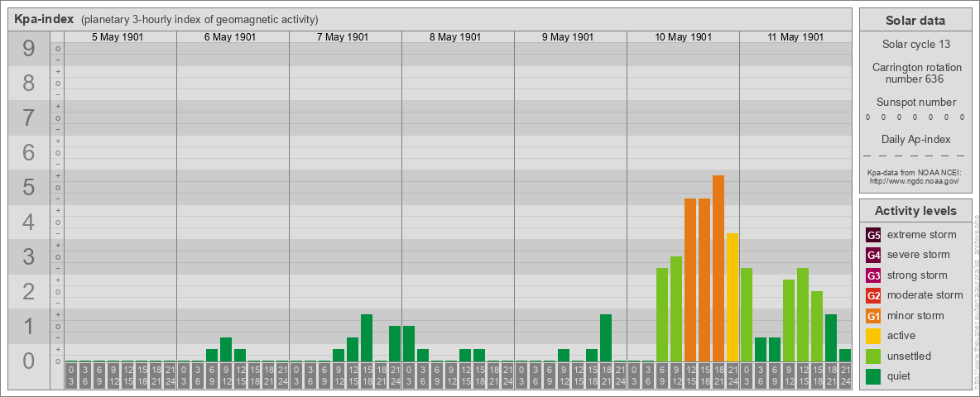Select the 5 May 1901 date header
980x397 pixels.
118,37
